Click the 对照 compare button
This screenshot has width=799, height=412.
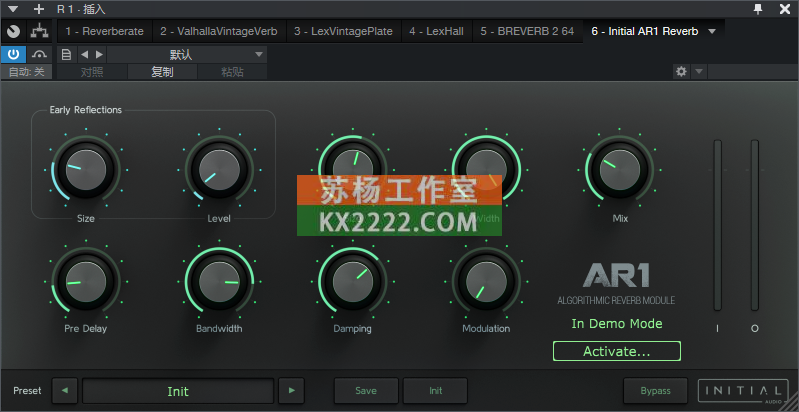click(92, 72)
